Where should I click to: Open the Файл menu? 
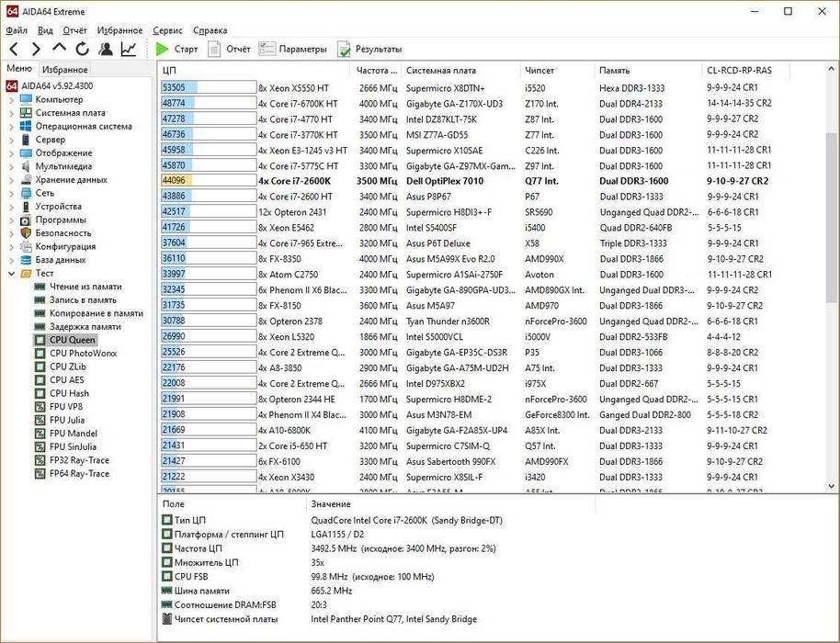point(17,30)
